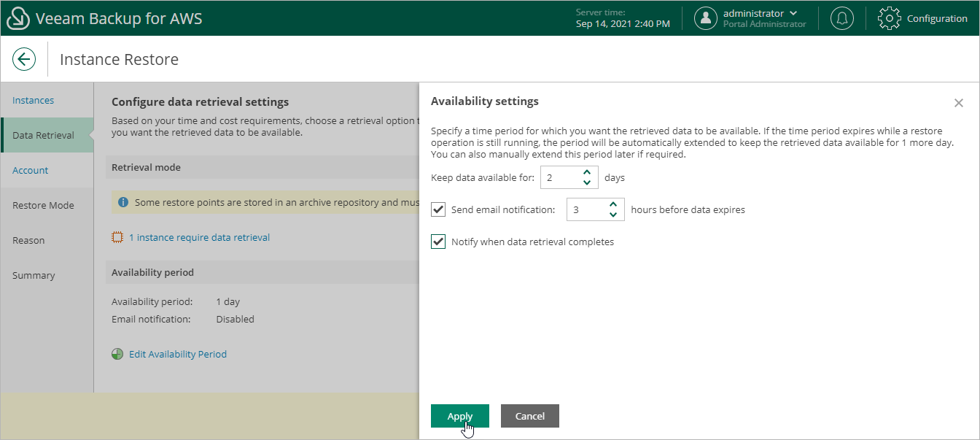Close the Availability settings panel
The width and height of the screenshot is (980, 440).
click(x=959, y=103)
